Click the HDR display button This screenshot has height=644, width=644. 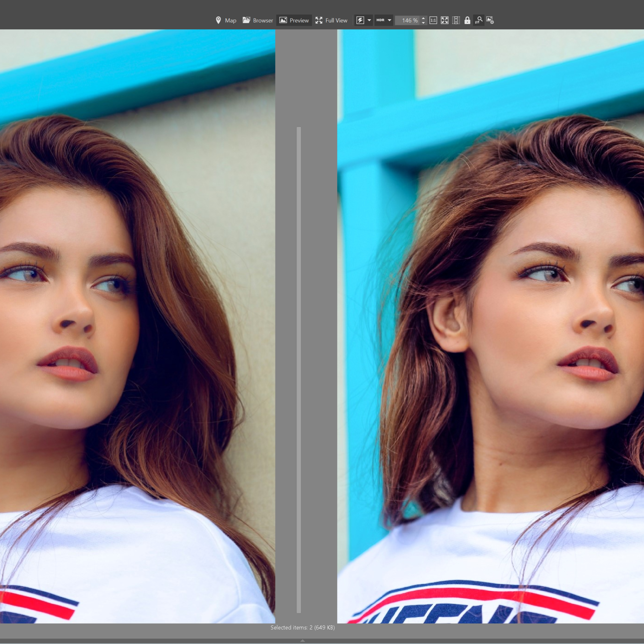point(380,20)
